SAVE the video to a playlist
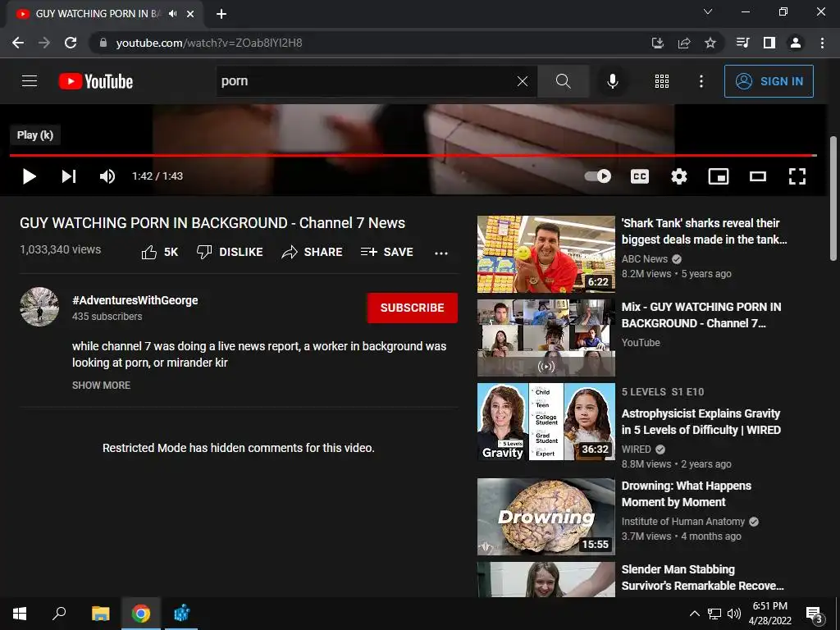 click(x=387, y=252)
